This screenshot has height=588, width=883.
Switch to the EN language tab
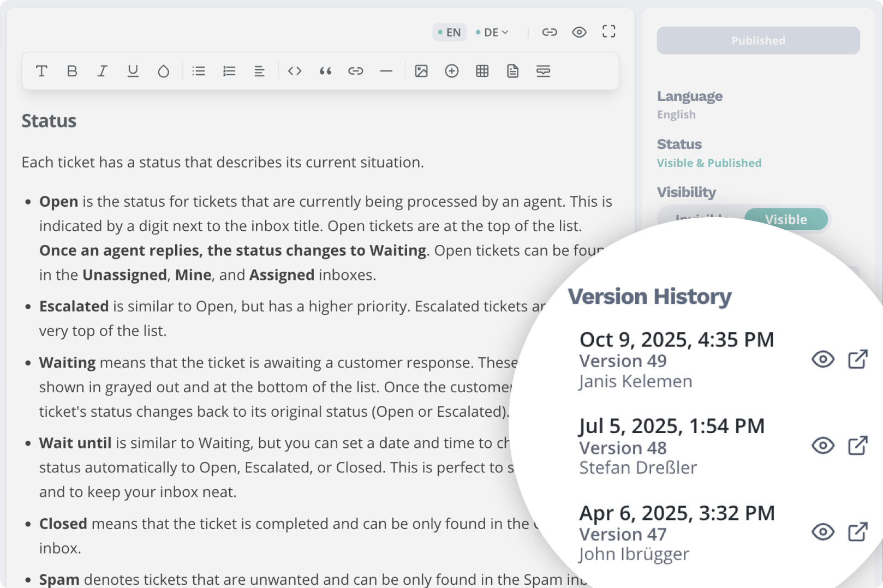point(449,32)
